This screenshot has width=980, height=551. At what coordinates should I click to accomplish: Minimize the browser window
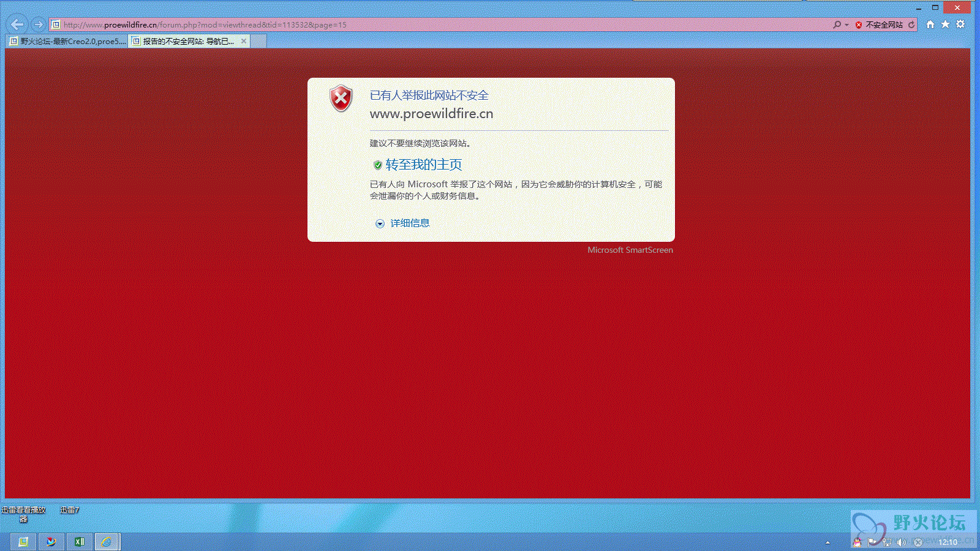(919, 8)
